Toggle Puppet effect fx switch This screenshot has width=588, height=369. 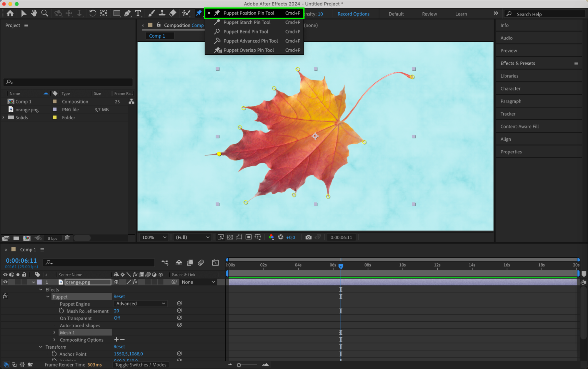pos(5,296)
